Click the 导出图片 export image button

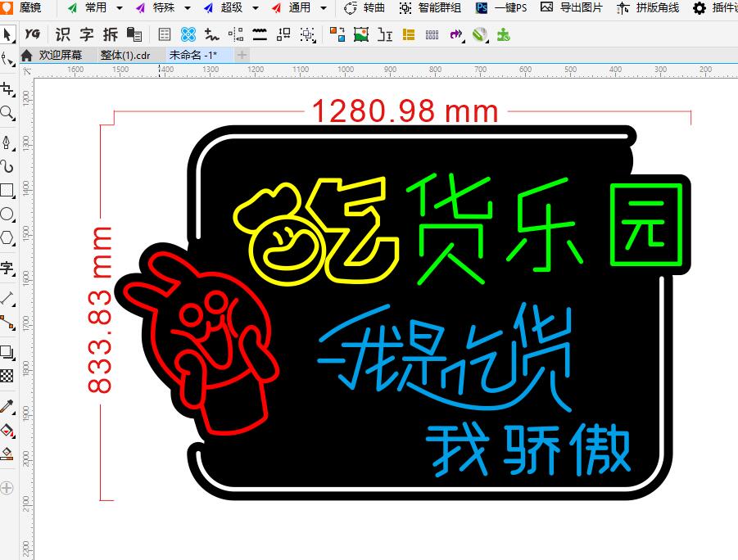coord(572,7)
